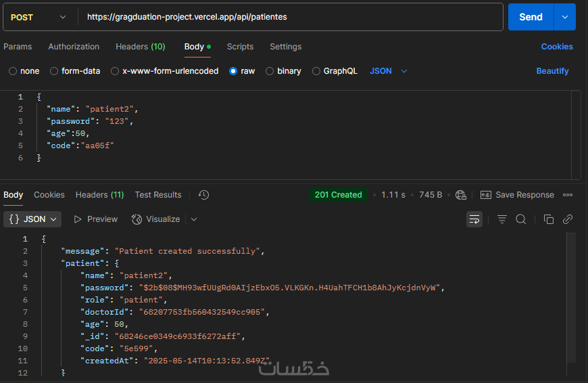Switch to the Authorization tab
The height and width of the screenshot is (383, 588).
(74, 47)
